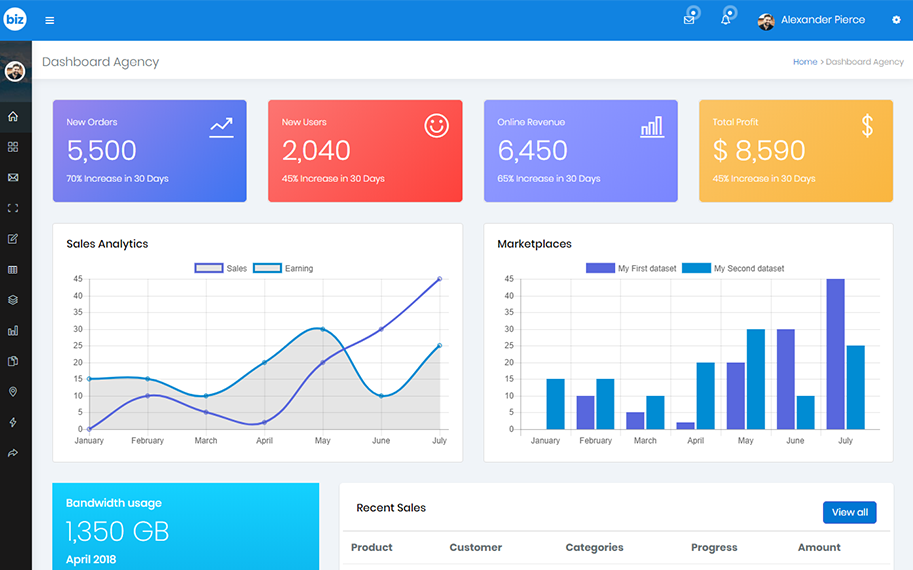Open Alexander Pierce user dropdown
This screenshot has width=913, height=570.
pyautogui.click(x=811, y=21)
